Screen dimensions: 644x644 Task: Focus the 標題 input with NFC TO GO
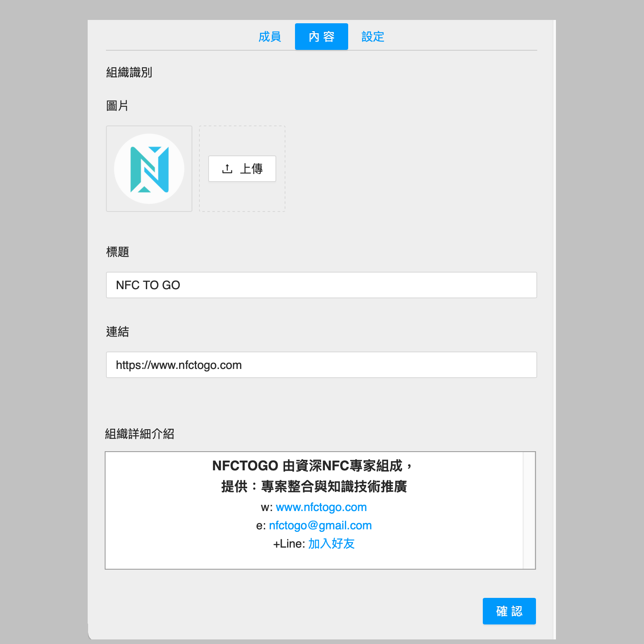[322, 285]
